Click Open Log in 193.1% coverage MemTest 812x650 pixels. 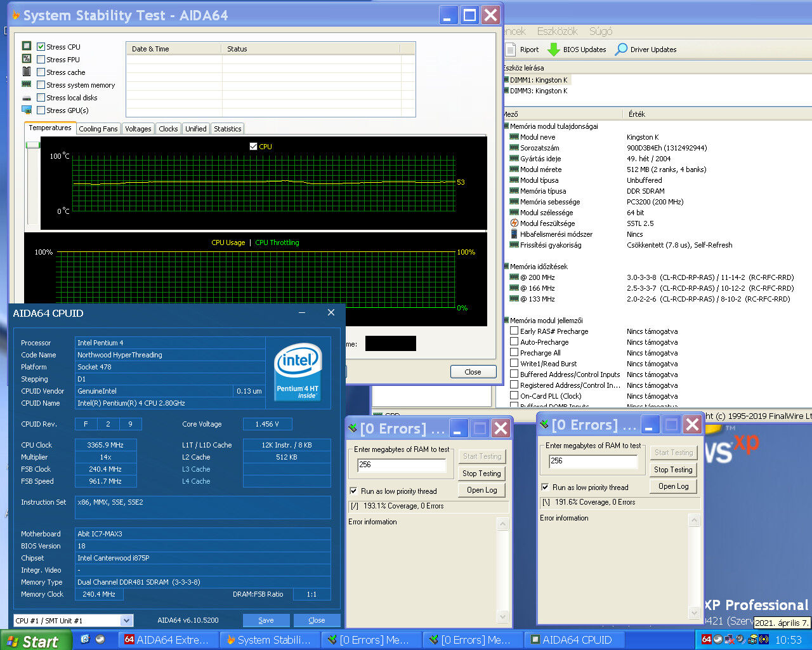pyautogui.click(x=481, y=490)
